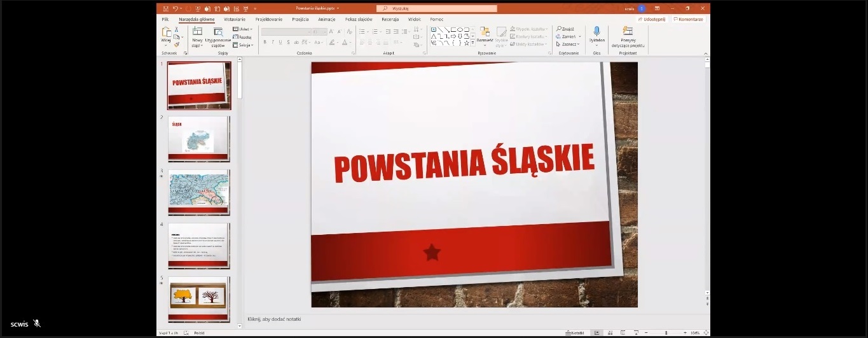Open the Wstawianie ribbon tab
The image size is (868, 338).
[235, 20]
